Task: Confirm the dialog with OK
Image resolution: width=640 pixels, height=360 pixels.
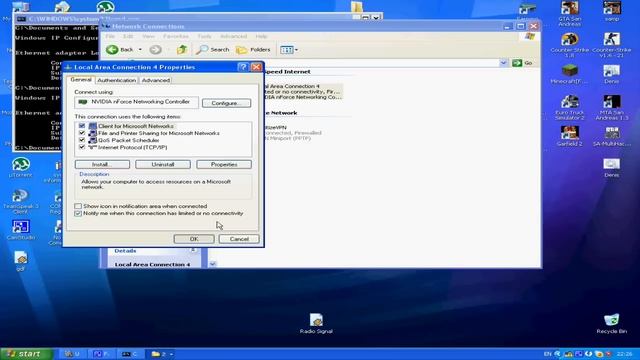Action: pyautogui.click(x=194, y=239)
